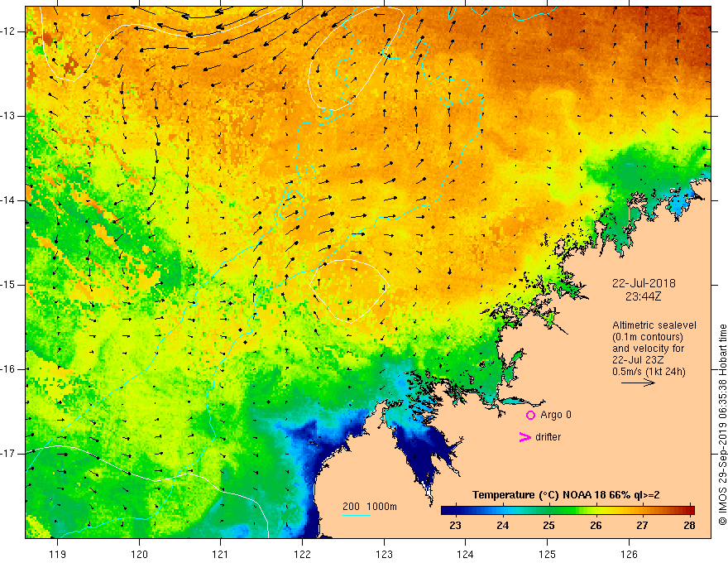Click the '0.5m/s (1kt 24h)' label
728x563 pixels.
pos(649,372)
